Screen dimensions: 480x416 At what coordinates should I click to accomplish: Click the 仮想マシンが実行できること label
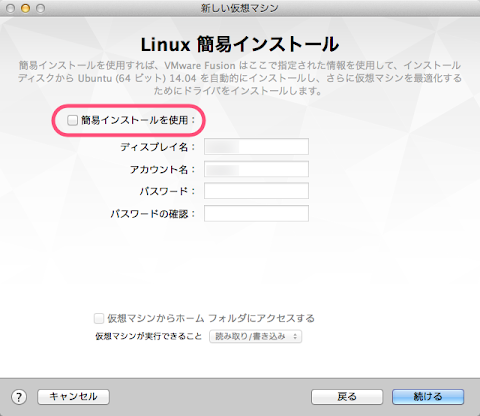coord(148,336)
